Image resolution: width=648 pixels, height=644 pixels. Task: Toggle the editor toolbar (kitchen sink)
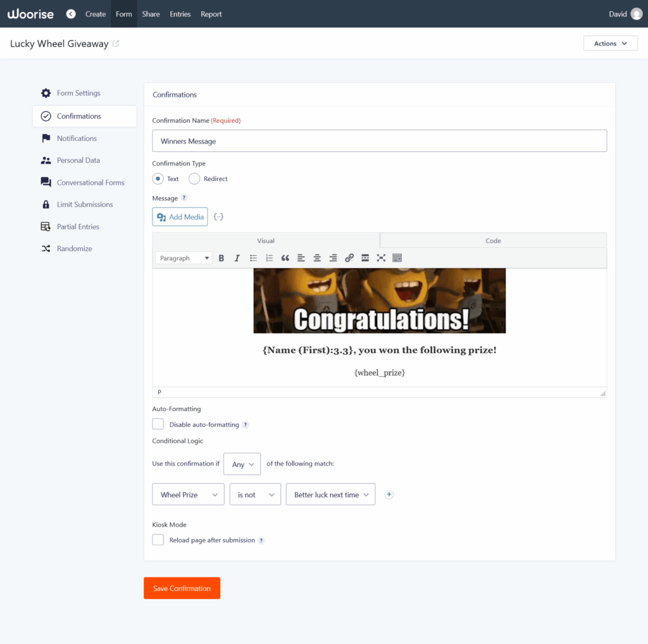[x=397, y=258]
